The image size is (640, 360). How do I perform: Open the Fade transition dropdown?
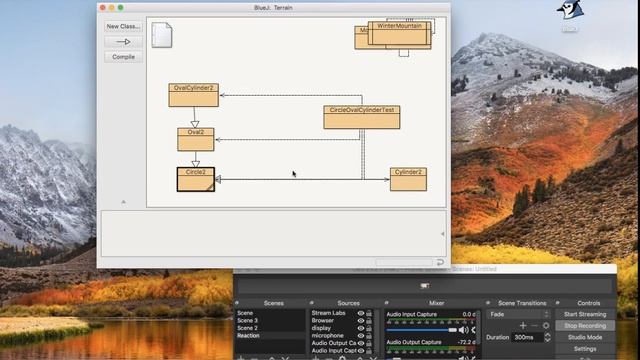(519, 314)
